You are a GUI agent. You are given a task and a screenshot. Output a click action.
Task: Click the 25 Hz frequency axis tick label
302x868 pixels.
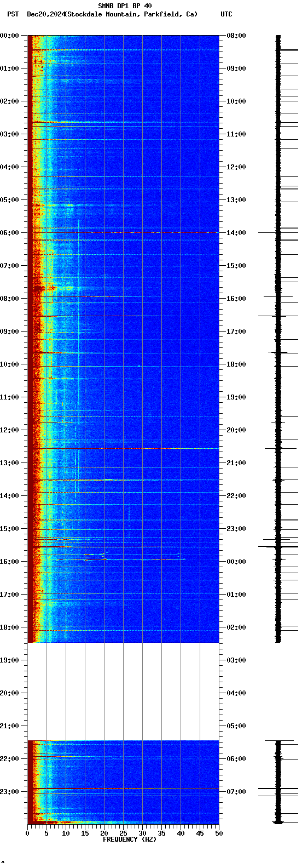[123, 833]
